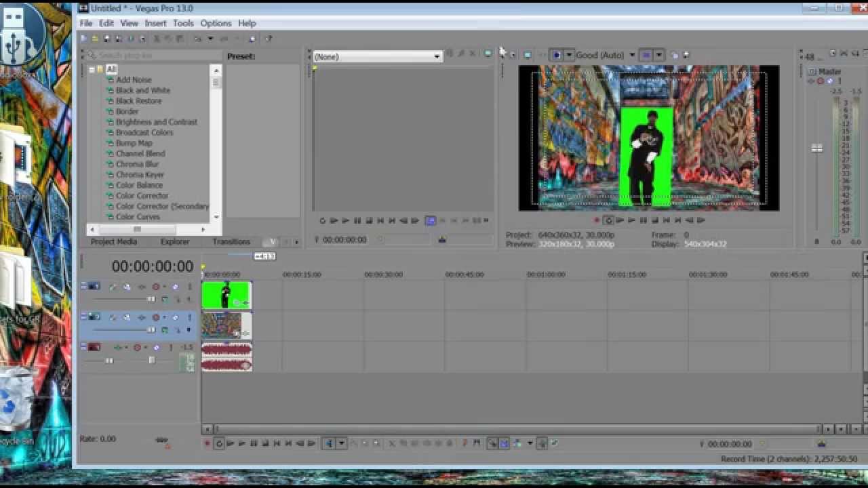The image size is (868, 488).
Task: Copy preview snapshot to clipboard
Action: pos(675,55)
